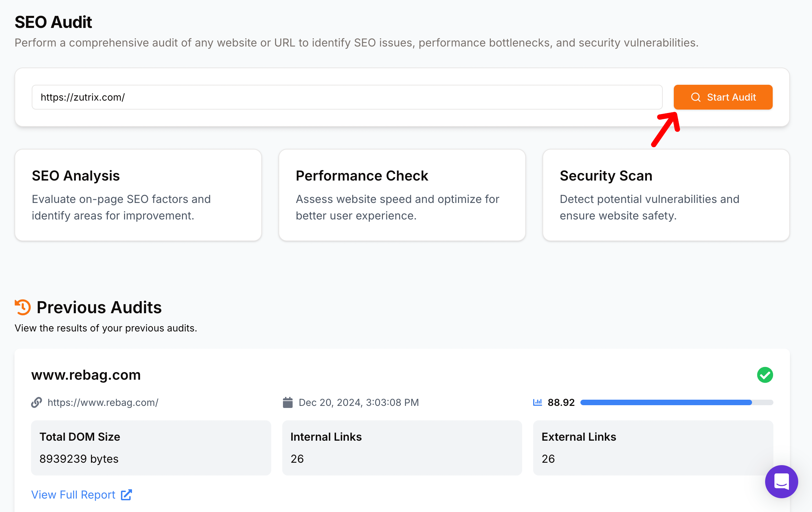Click the score chart icon near 88.92
The height and width of the screenshot is (512, 812).
537,402
